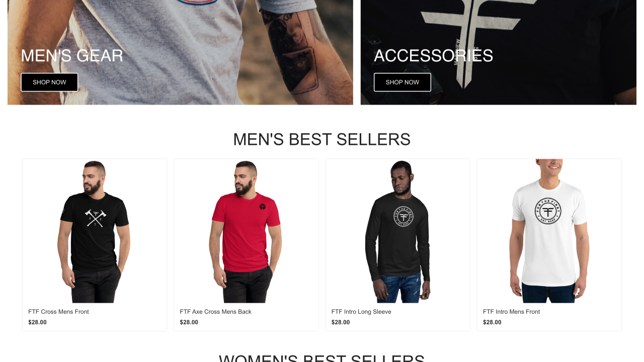Click the $28.00 price under FTF Intro Mens Front

click(x=492, y=322)
